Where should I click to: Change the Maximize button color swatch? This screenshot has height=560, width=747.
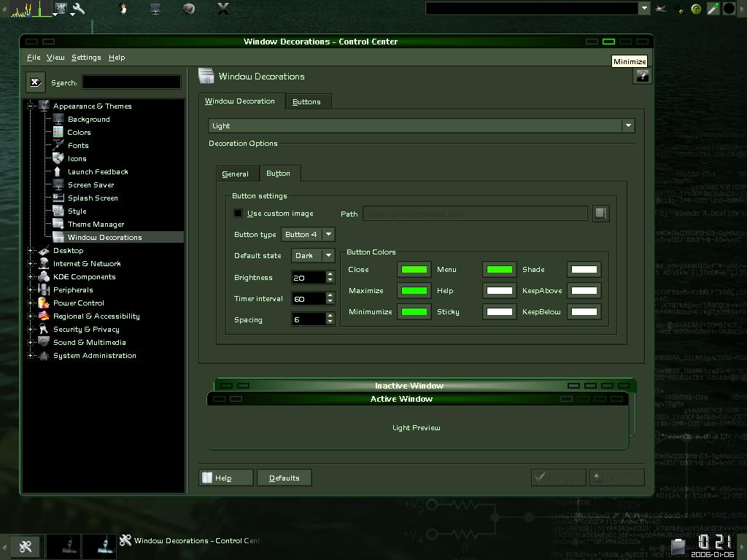[x=414, y=290]
